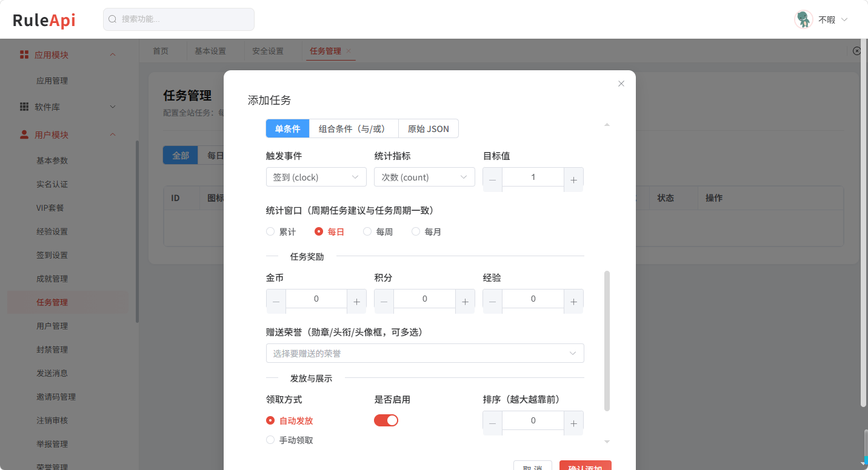Select the 每月 statistics window
The width and height of the screenshot is (868, 470).
point(427,232)
